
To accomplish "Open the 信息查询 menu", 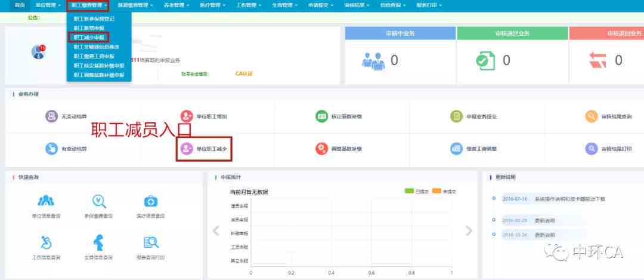I will pos(392,5).
